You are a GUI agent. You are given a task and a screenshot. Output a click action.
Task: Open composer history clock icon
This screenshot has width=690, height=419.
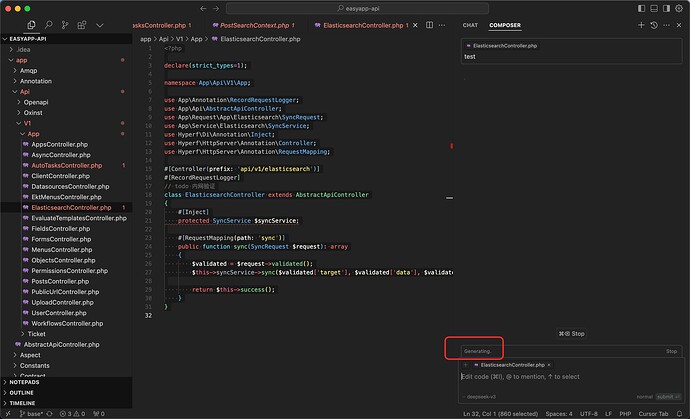point(654,25)
